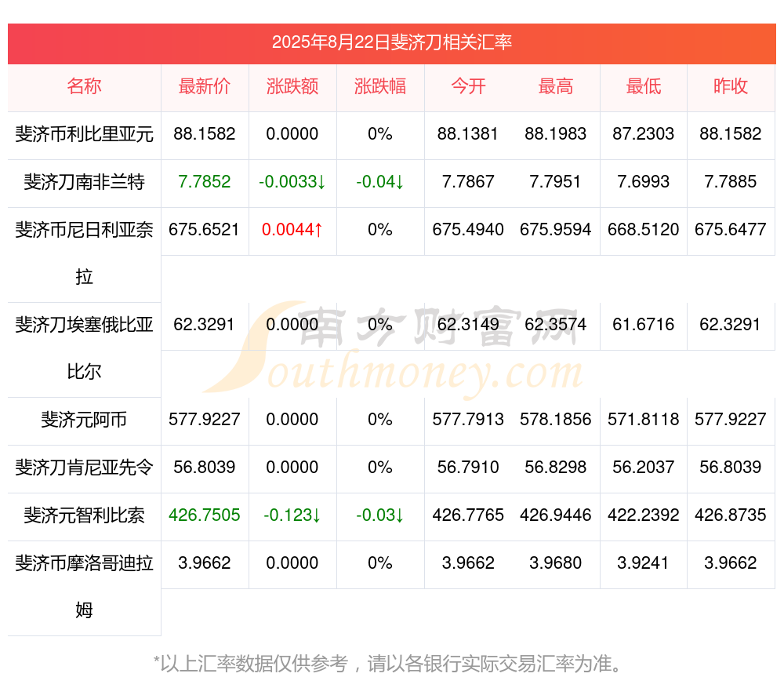Click the low value 422.2392
The image size is (784, 688).
click(x=644, y=515)
